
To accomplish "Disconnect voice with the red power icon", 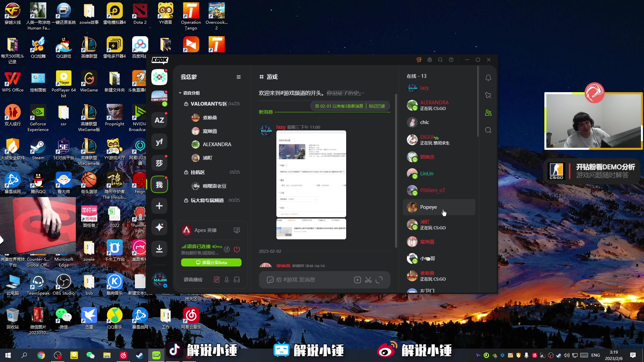I will pos(237,249).
